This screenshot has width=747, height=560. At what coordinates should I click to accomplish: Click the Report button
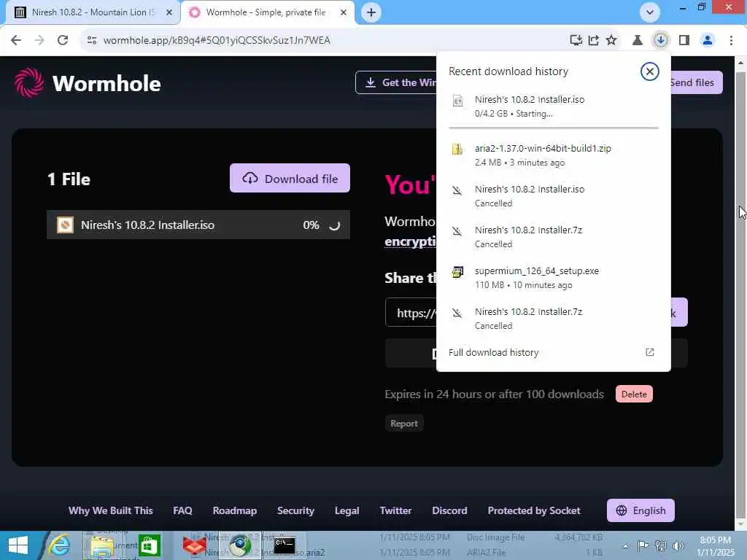click(404, 424)
